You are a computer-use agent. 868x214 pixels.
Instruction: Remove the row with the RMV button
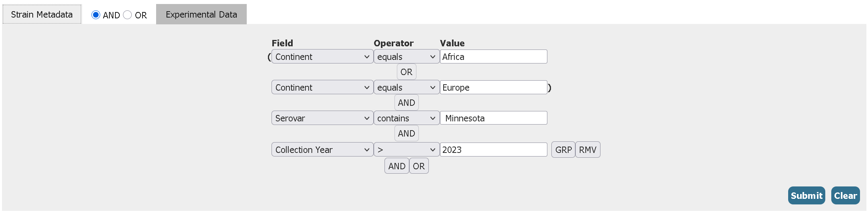[587, 150]
